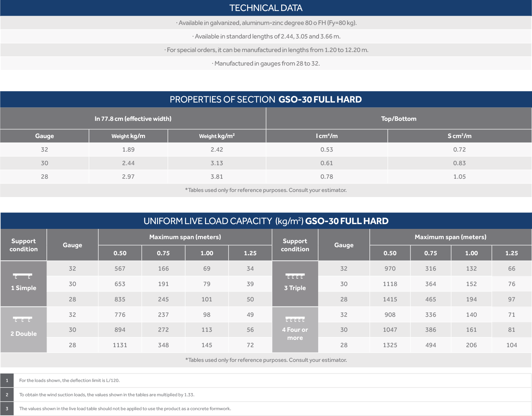
Task: Select the I cm⁴/m column header
Action: tap(327, 136)
